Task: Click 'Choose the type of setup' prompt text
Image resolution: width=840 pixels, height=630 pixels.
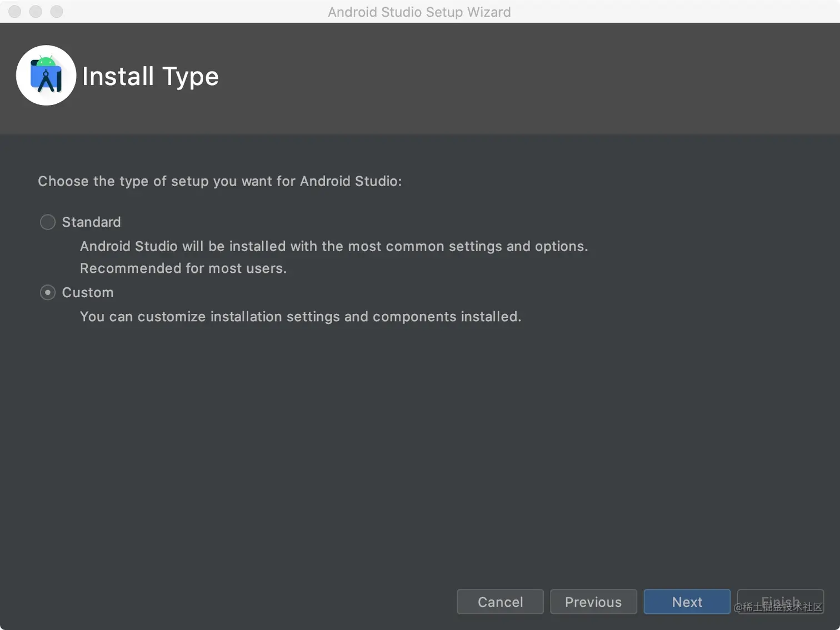Action: tap(219, 181)
